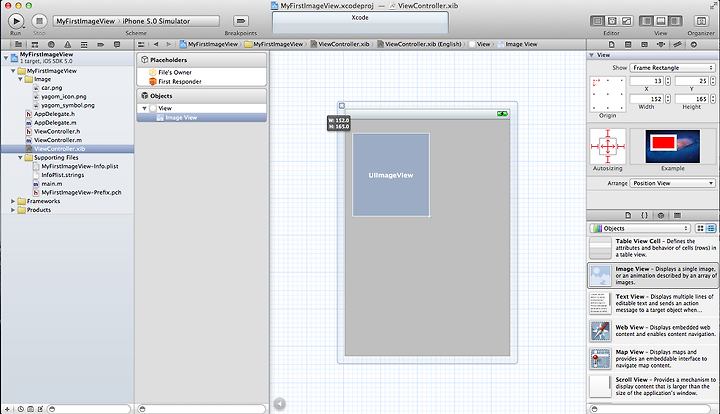Run the project with the Run button
This screenshot has height=414, width=720.
tap(16, 21)
